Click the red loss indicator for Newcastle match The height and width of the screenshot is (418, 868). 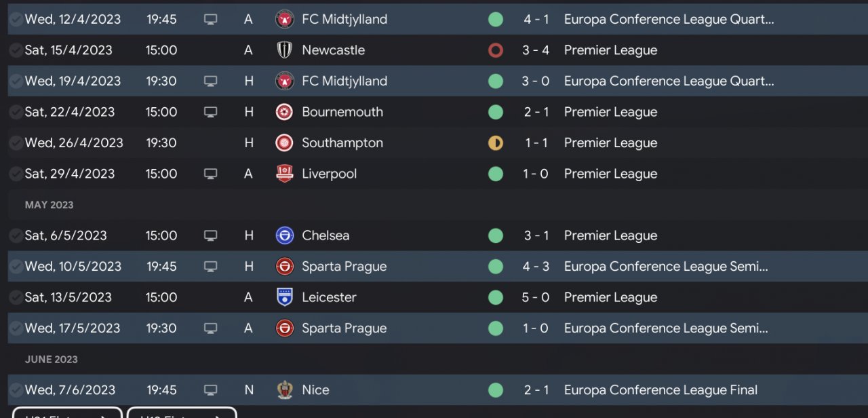pos(496,50)
